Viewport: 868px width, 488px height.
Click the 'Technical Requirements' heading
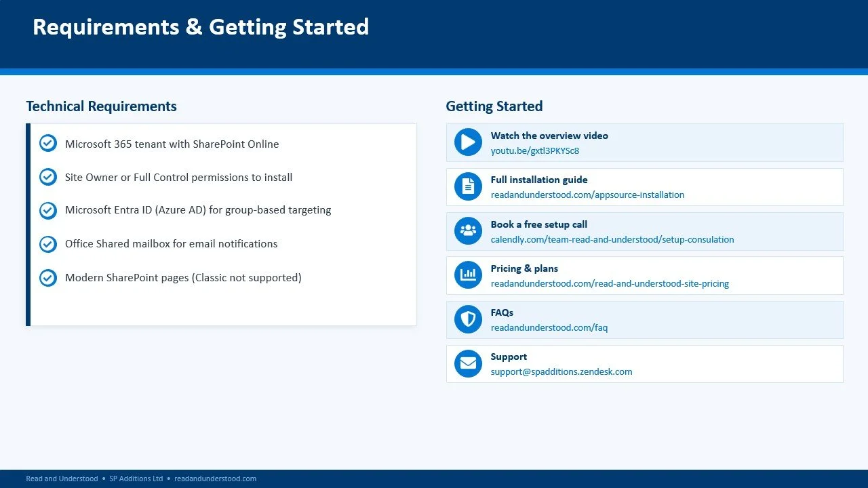tap(101, 106)
